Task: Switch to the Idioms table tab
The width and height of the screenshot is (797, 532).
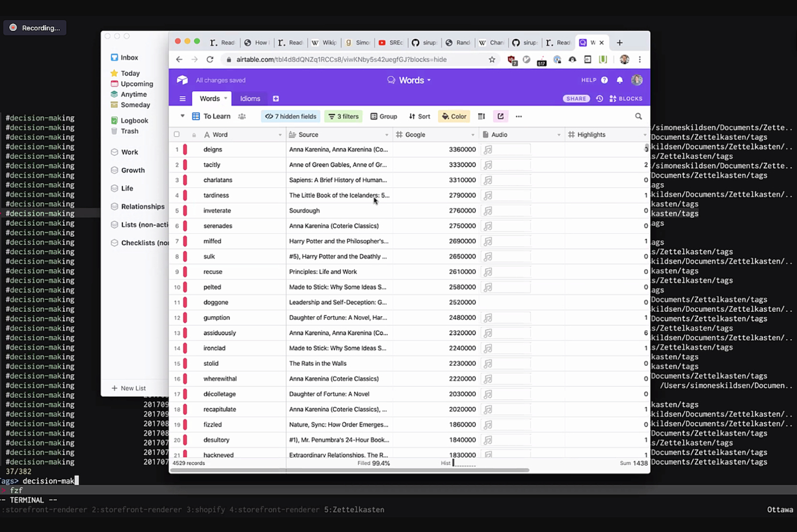Action: coord(250,98)
